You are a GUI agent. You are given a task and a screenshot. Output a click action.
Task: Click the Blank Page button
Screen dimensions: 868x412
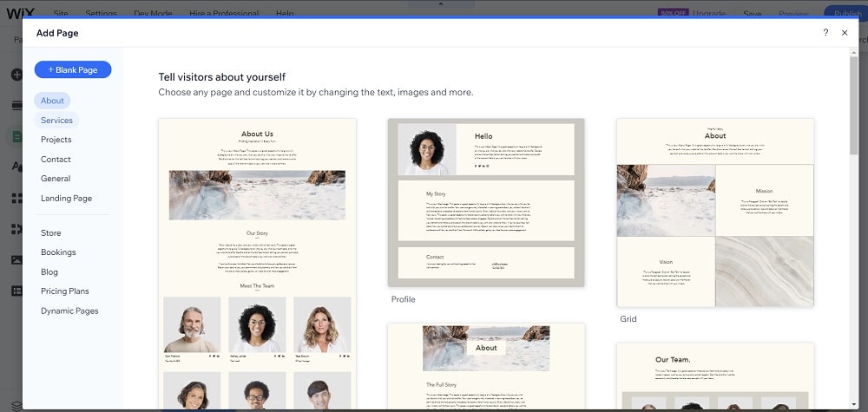[73, 69]
